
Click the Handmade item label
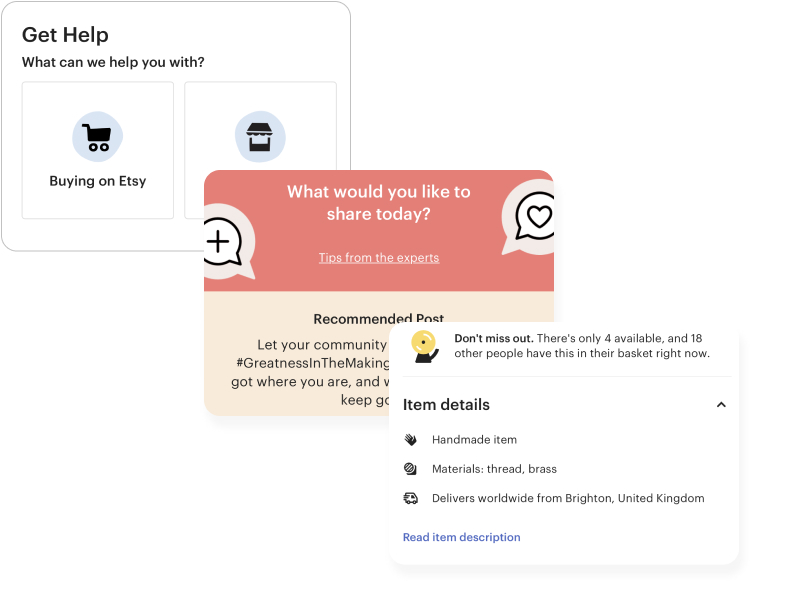(474, 439)
